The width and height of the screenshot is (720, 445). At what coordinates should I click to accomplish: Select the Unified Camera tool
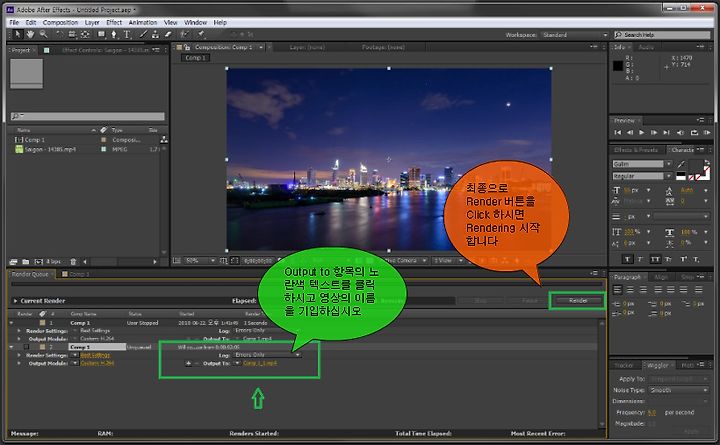pyautogui.click(x=72, y=34)
